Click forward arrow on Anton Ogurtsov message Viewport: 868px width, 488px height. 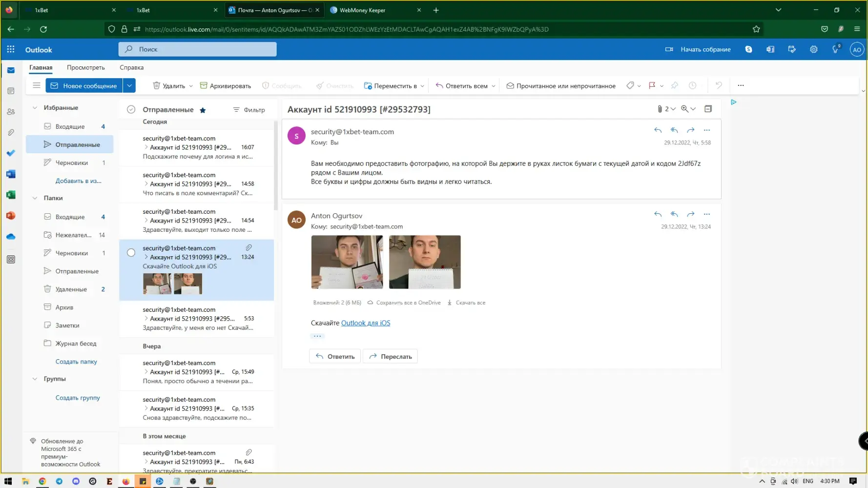click(x=690, y=214)
